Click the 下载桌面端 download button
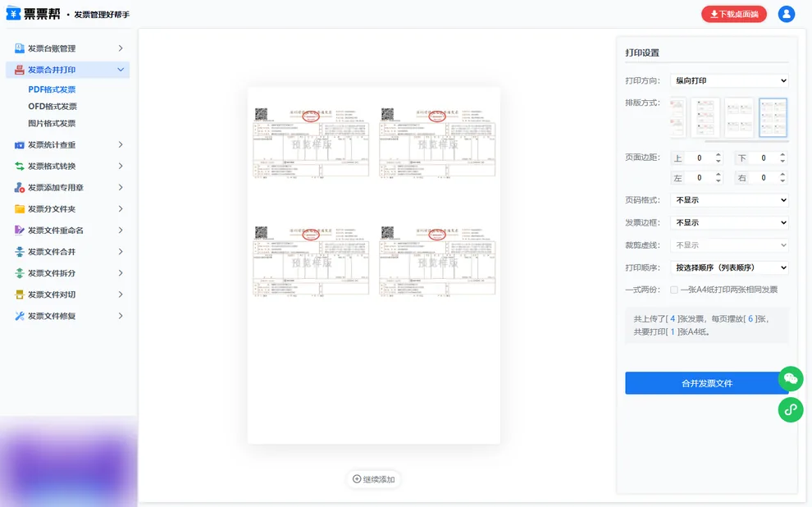This screenshot has height=507, width=812. click(x=734, y=14)
